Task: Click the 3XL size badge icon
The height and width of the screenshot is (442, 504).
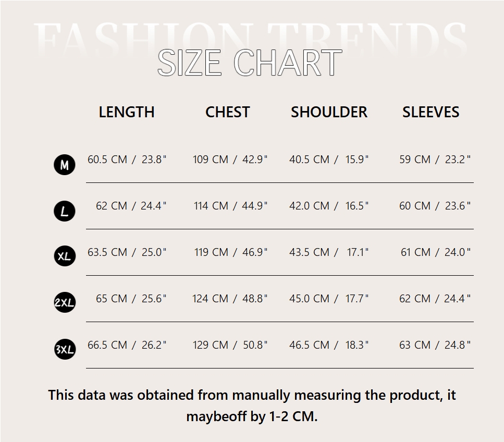Action: pos(65,349)
